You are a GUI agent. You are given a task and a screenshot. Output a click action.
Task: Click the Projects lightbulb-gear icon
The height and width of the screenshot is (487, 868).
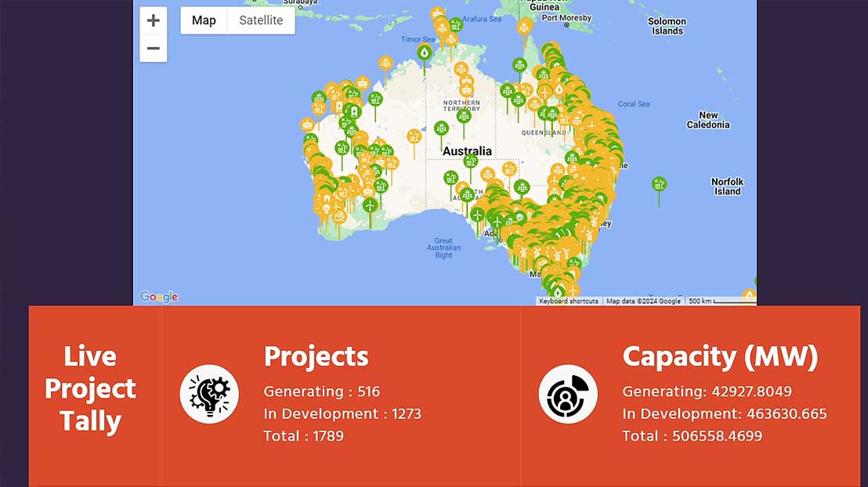pyautogui.click(x=209, y=394)
